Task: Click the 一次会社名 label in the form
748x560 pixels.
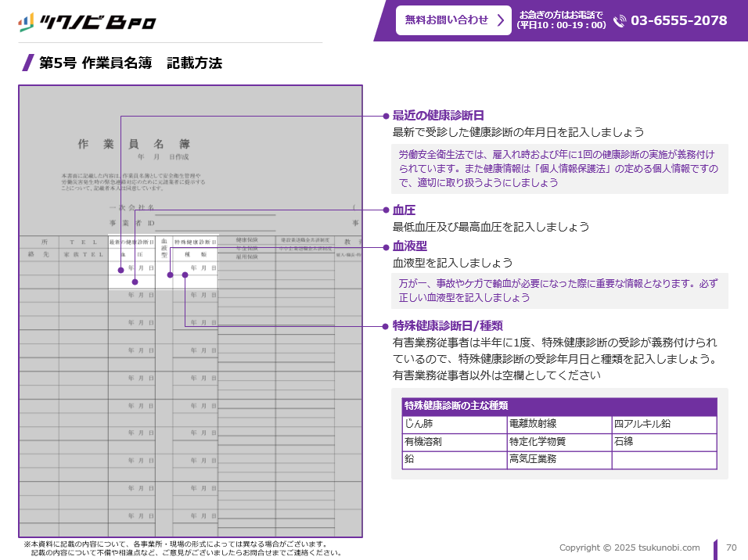Action: [x=131, y=207]
